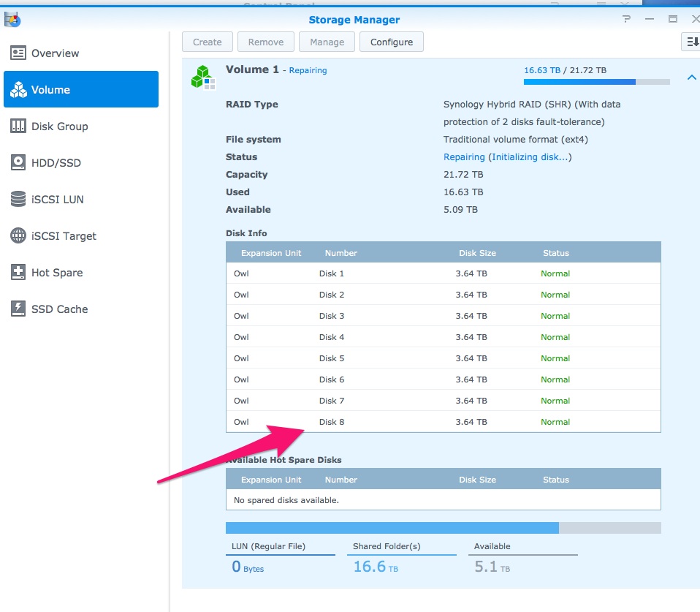Click the Shared Folder(s) 16.6 TB value

[376, 567]
